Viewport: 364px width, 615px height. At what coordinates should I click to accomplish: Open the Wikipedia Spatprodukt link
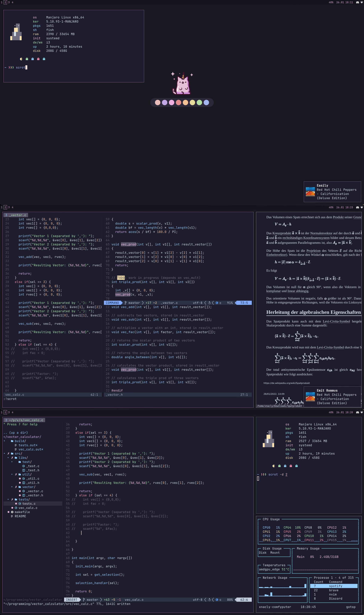tap(287, 383)
